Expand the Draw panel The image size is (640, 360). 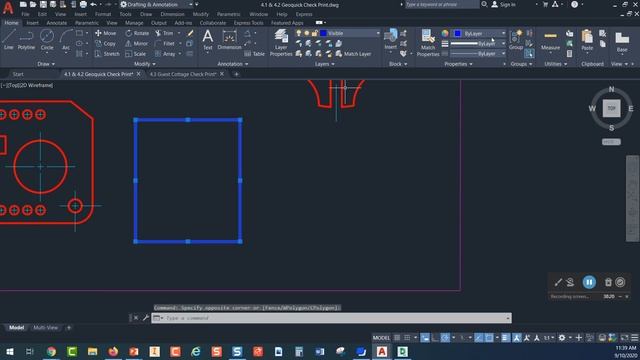[46, 64]
